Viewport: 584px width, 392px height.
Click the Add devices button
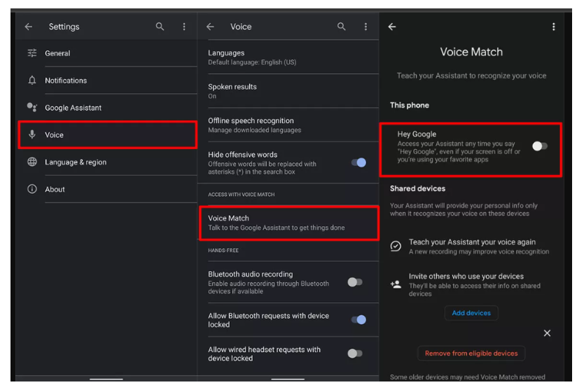click(471, 313)
